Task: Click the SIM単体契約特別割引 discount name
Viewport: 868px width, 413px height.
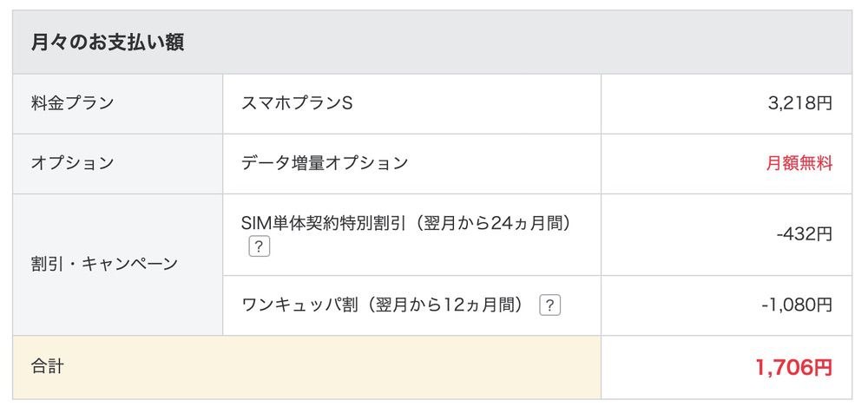Action: coord(324,223)
